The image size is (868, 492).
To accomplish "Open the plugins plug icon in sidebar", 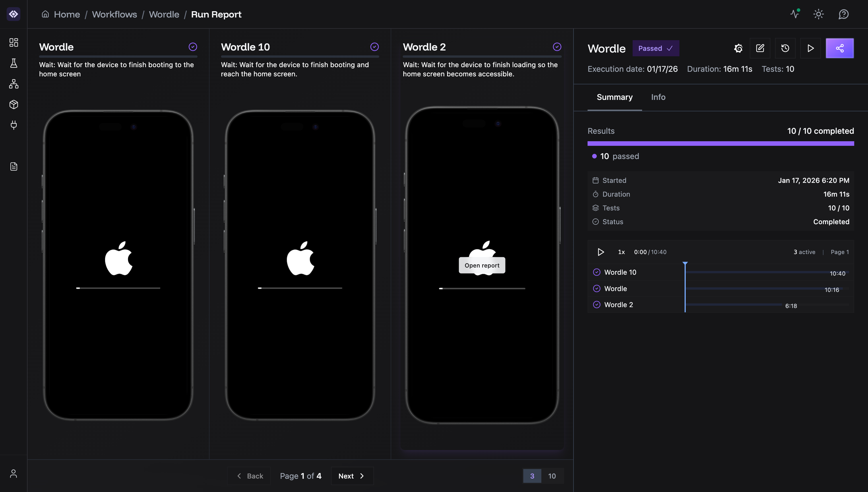I will tap(13, 125).
